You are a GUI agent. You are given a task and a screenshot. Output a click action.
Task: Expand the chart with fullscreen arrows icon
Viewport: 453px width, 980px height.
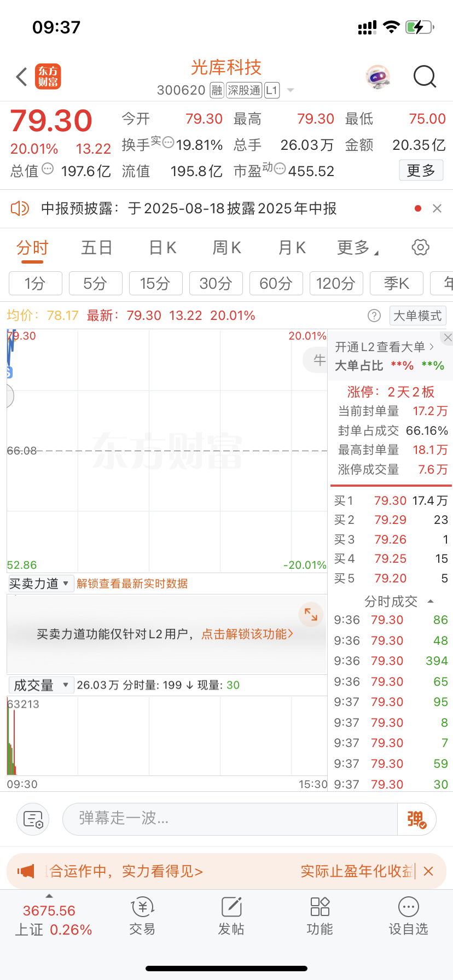pos(311,614)
